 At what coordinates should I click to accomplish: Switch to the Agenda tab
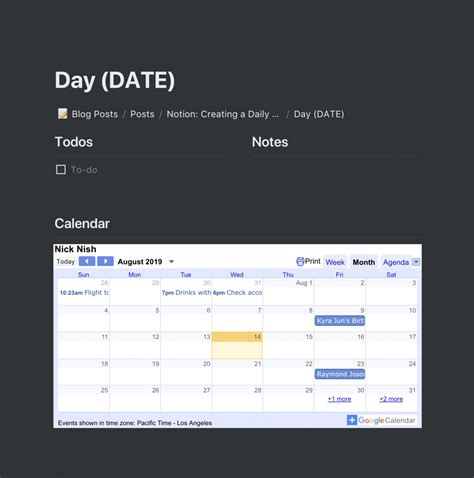pos(396,262)
